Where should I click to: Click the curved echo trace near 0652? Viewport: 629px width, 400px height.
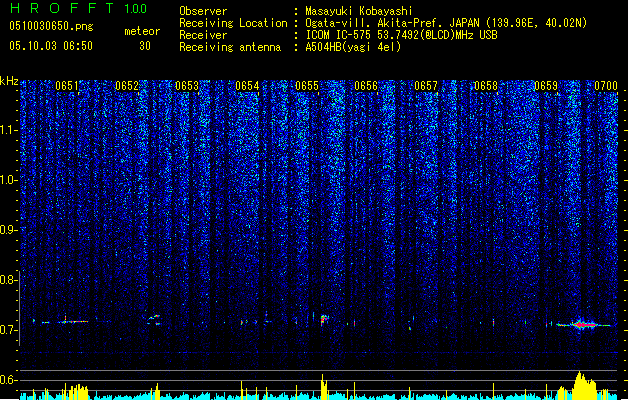click(154, 320)
